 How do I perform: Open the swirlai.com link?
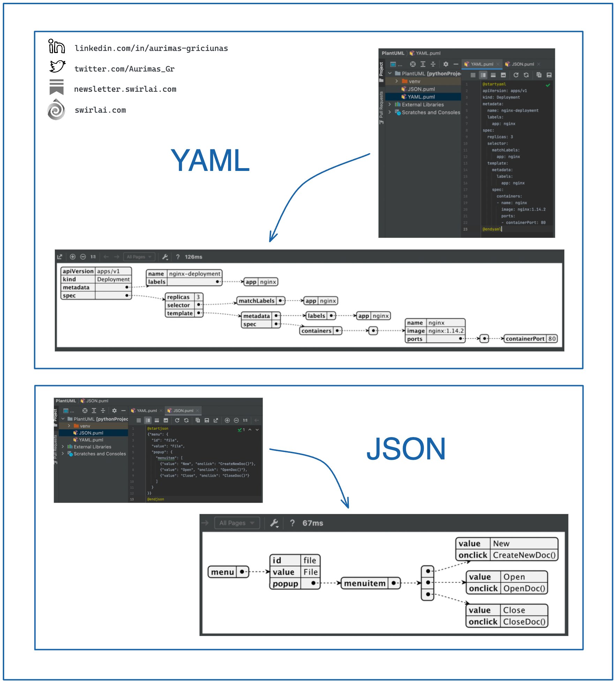[100, 110]
